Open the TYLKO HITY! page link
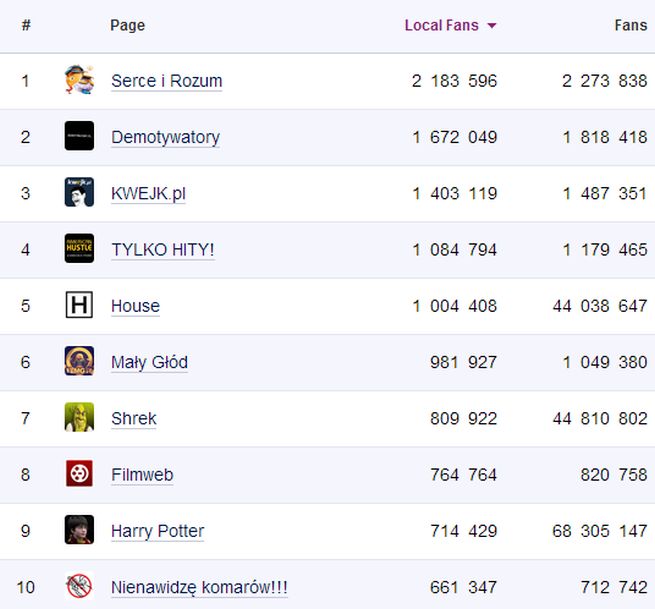 pos(162,250)
